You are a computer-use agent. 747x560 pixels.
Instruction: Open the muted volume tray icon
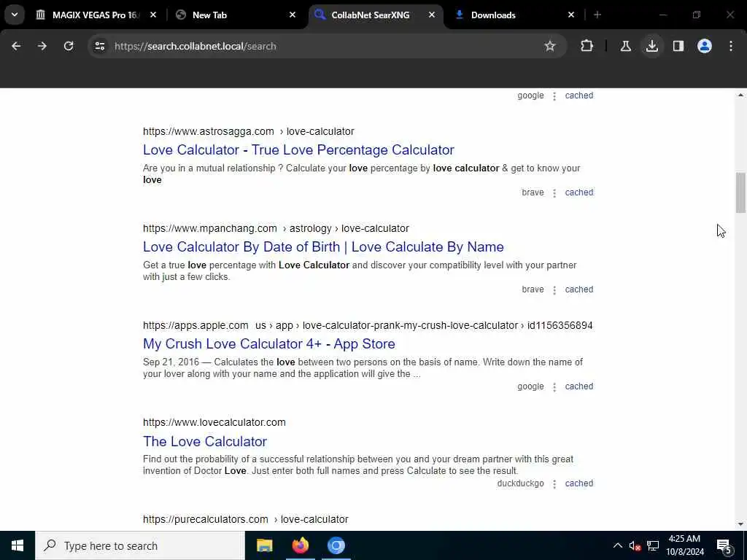(x=635, y=545)
